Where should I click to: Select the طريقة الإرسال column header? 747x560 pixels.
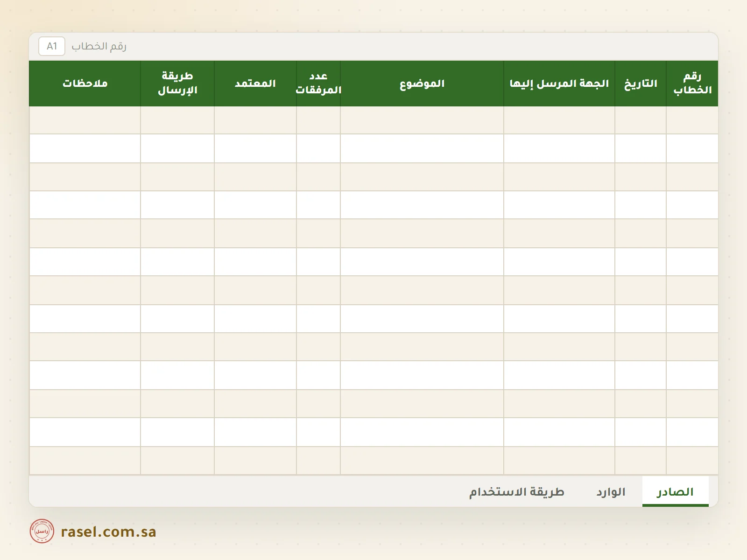[177, 84]
